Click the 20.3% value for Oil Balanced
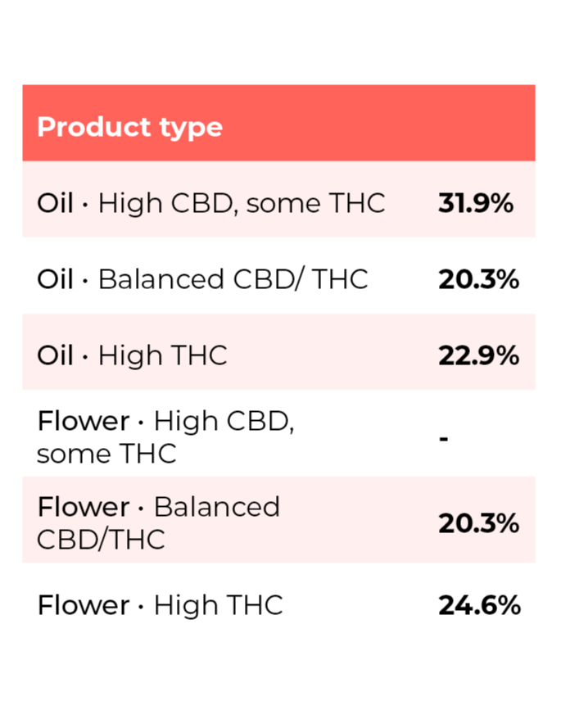The image size is (561, 728). [x=479, y=279]
